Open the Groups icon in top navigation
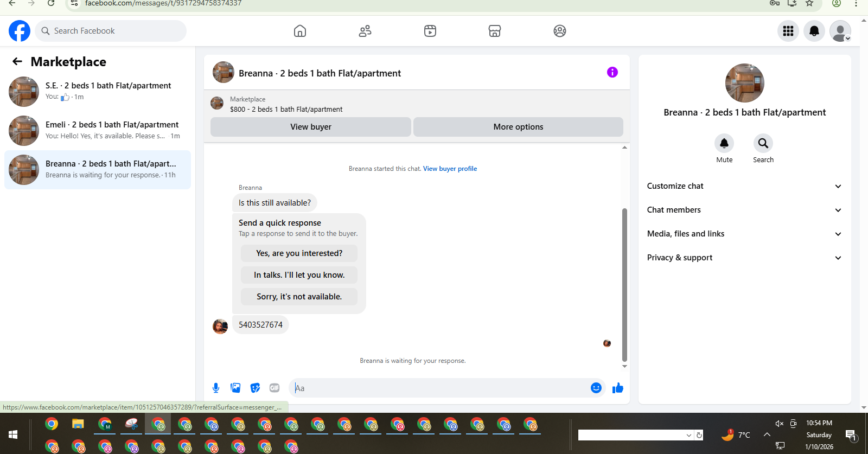The width and height of the screenshot is (868, 454). click(x=560, y=31)
